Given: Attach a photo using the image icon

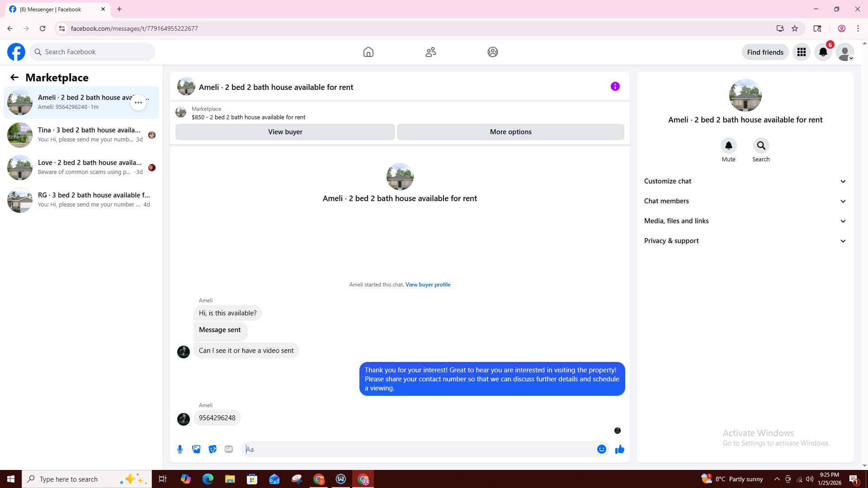Looking at the screenshot, I should coord(196,449).
